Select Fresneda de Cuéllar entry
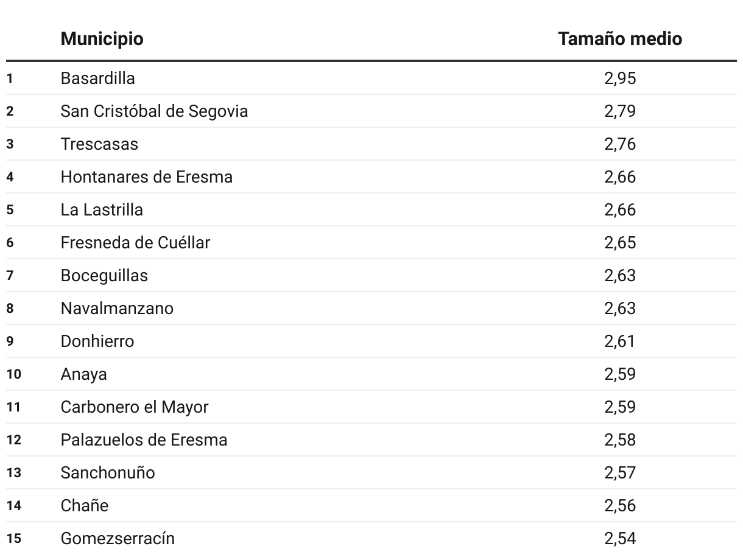743x560 pixels. [x=135, y=243]
